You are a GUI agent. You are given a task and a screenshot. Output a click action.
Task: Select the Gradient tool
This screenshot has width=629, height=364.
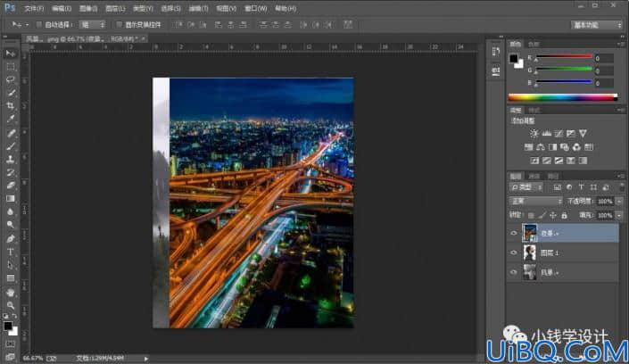[x=11, y=199]
